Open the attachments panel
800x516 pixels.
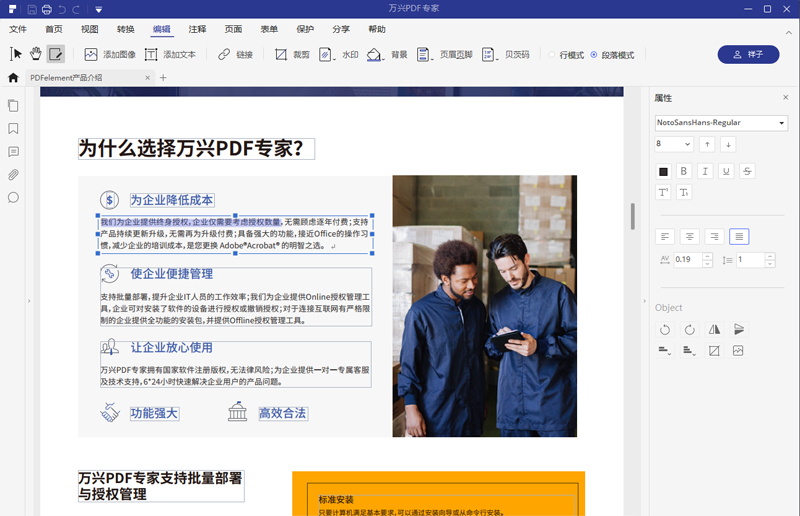tap(13, 175)
